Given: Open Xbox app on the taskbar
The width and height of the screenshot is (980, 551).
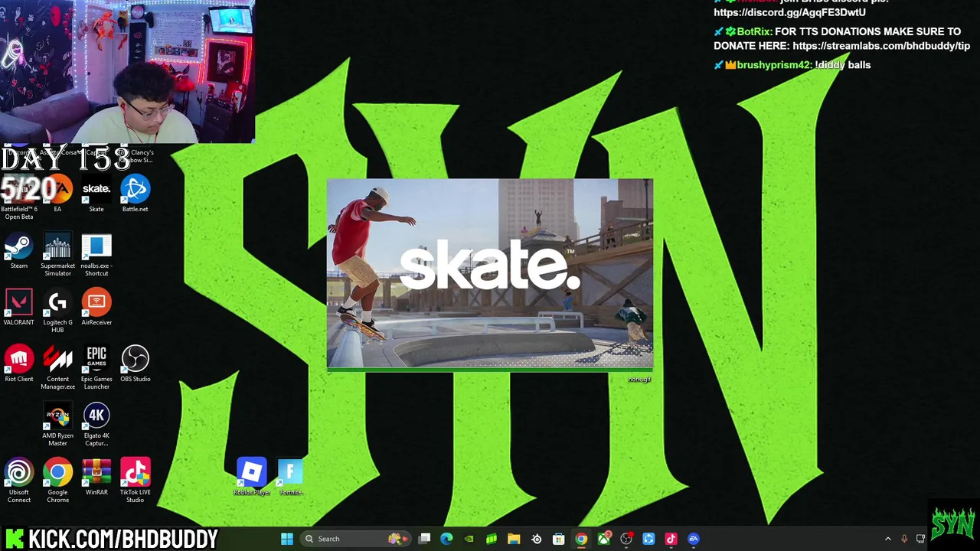Looking at the screenshot, I should [604, 539].
